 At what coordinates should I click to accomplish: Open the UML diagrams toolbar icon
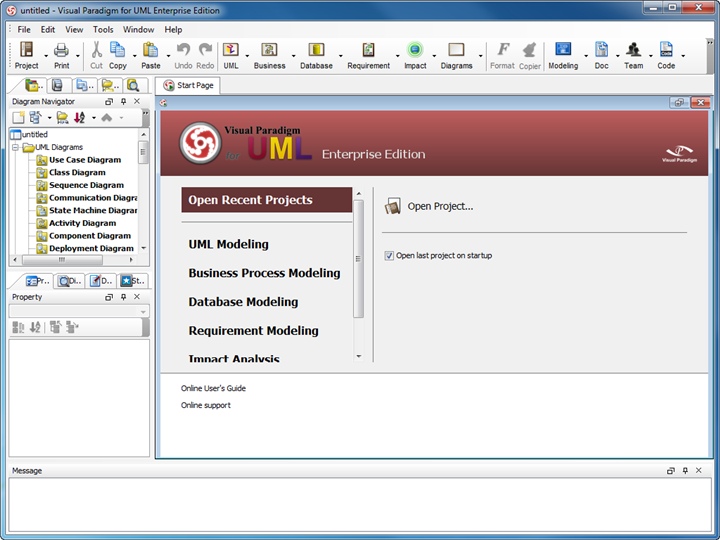point(231,50)
